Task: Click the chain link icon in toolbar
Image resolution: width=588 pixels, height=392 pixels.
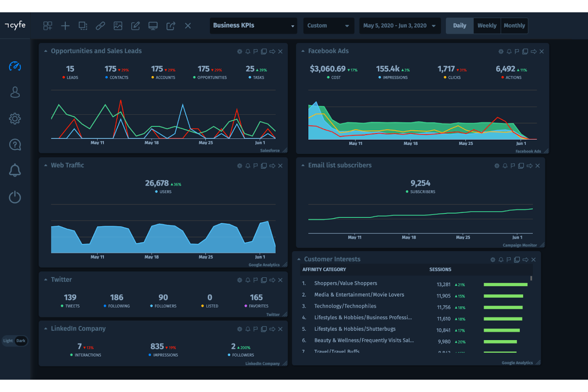Action: (x=101, y=26)
